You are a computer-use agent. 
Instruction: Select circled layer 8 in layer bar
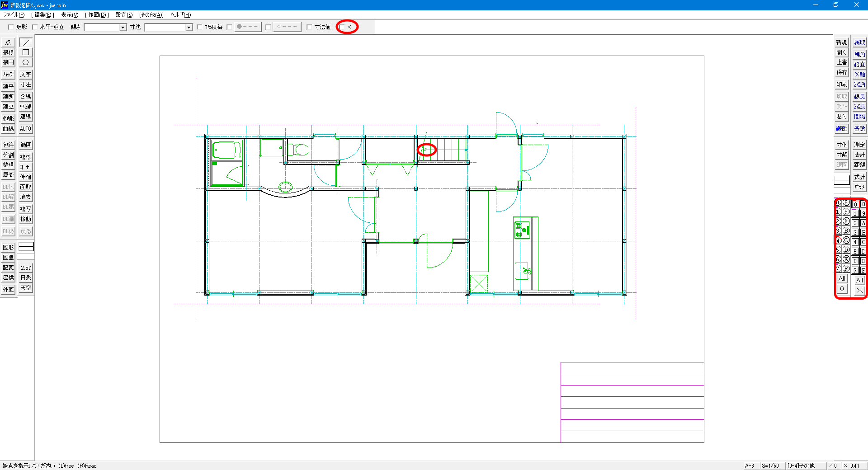click(x=846, y=203)
